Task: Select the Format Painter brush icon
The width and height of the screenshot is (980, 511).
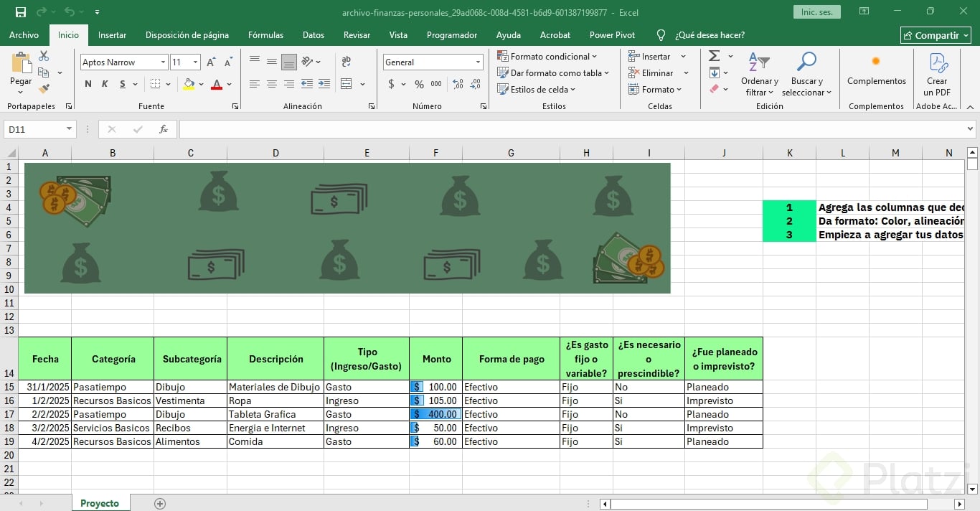Action: 44,89
